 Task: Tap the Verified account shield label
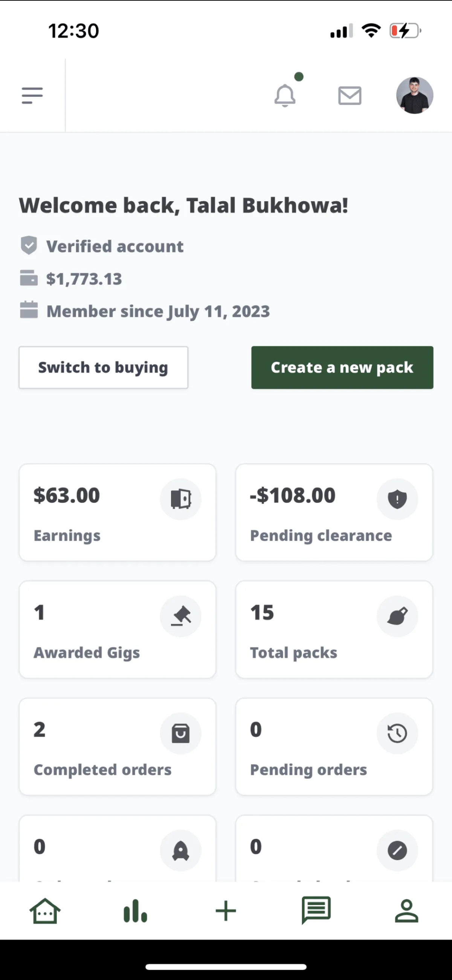tap(102, 246)
